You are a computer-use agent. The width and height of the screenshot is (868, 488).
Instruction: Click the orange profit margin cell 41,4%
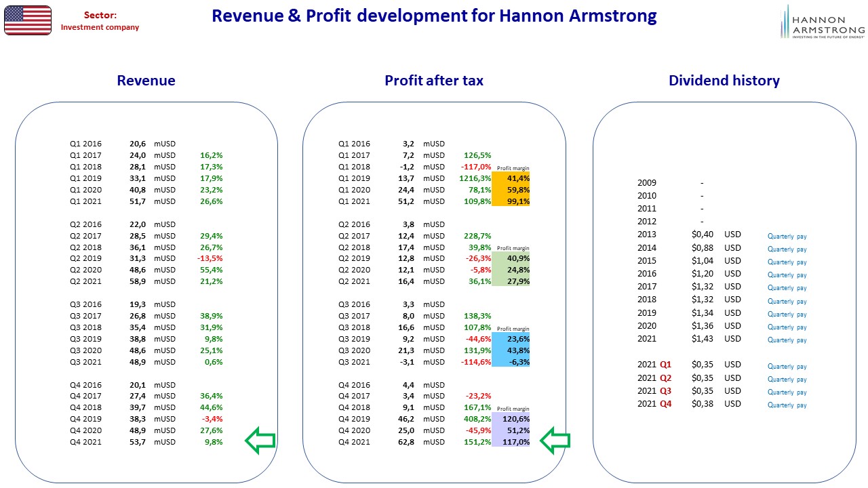(511, 178)
